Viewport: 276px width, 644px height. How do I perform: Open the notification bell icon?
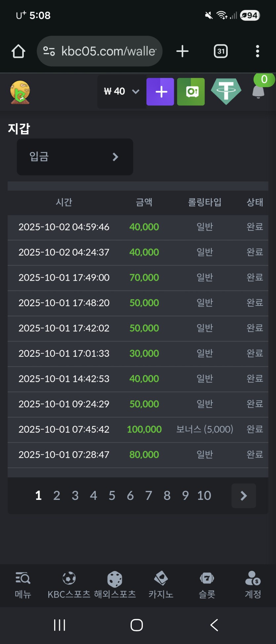tap(258, 91)
